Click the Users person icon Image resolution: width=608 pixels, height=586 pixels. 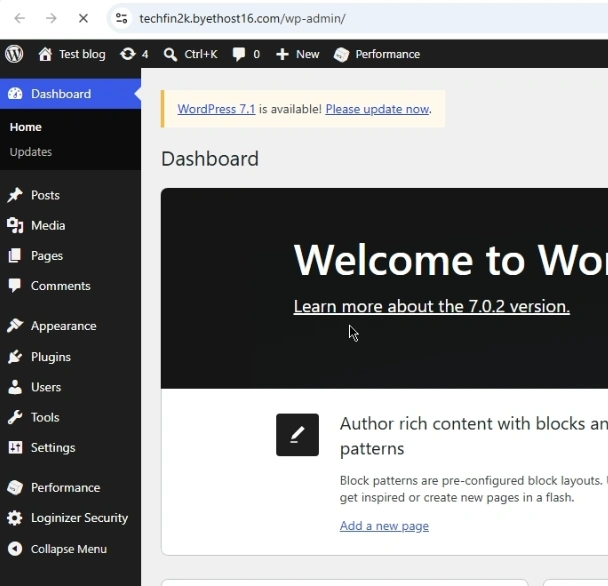(x=15, y=387)
